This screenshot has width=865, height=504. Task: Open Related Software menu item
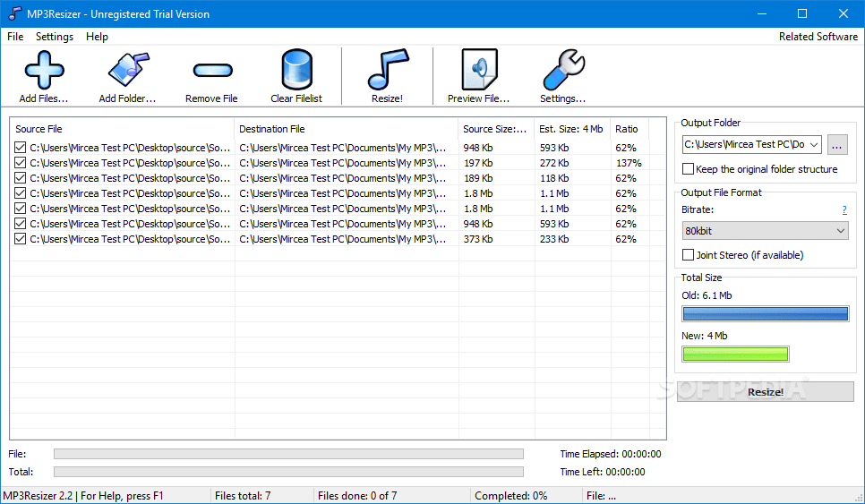(818, 37)
